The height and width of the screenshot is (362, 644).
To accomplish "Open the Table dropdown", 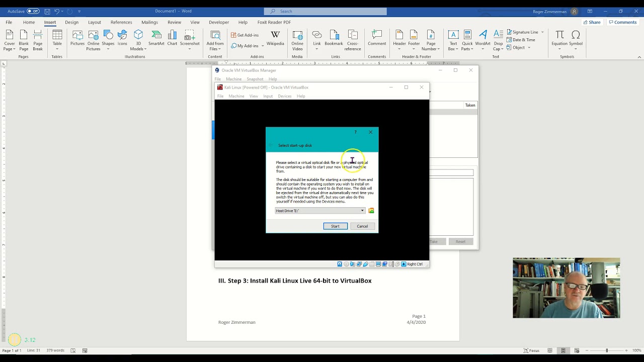I will (x=57, y=40).
